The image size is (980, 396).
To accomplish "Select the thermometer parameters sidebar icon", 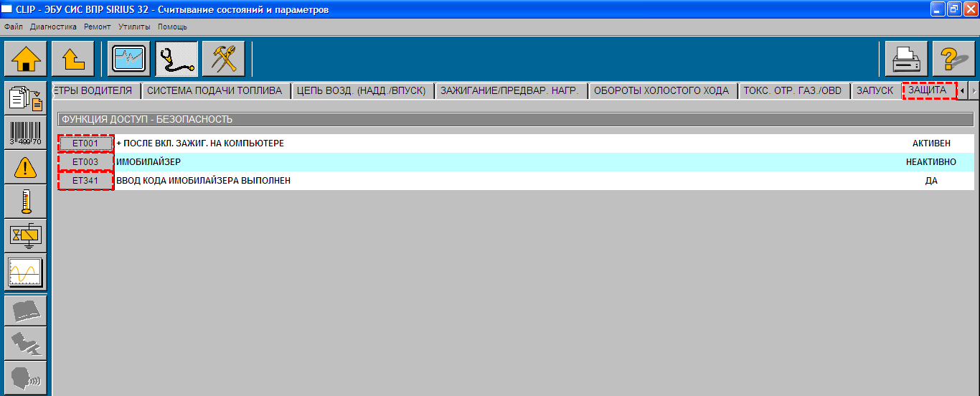I will (x=26, y=202).
